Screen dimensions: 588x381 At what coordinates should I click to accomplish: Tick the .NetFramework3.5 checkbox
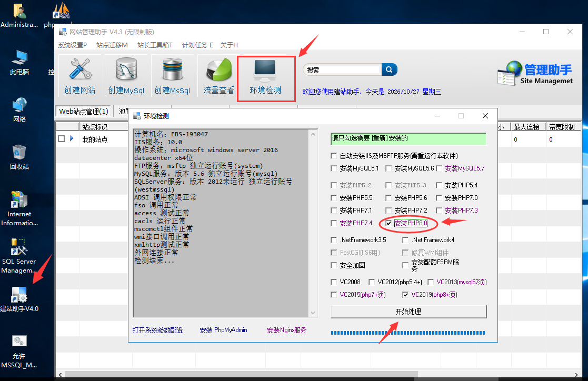point(334,239)
